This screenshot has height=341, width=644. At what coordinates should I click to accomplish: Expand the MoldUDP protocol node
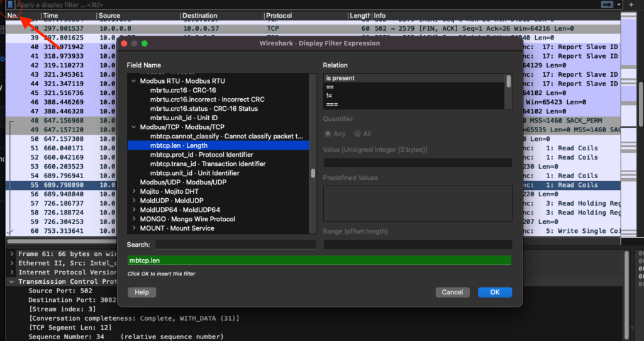coord(134,201)
